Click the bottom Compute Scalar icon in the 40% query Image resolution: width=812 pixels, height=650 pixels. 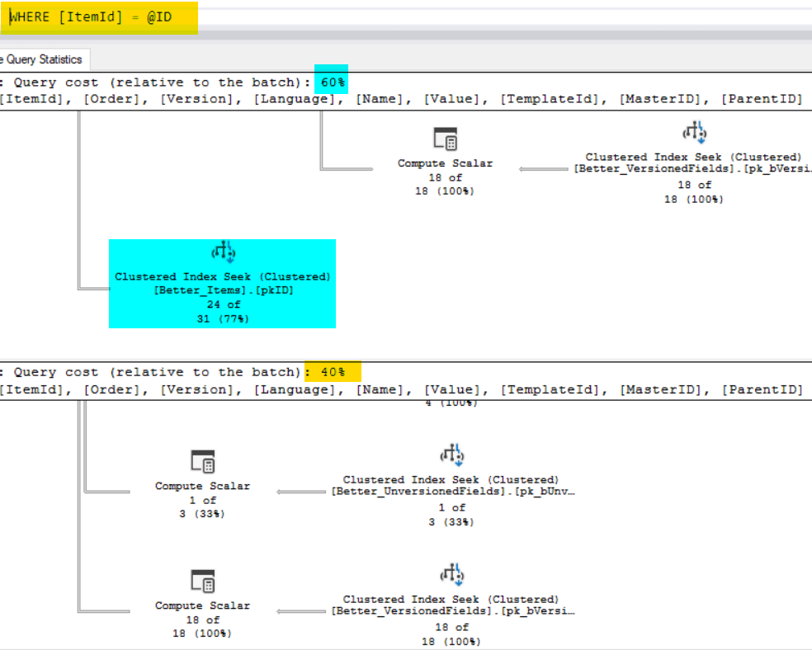tap(202, 581)
